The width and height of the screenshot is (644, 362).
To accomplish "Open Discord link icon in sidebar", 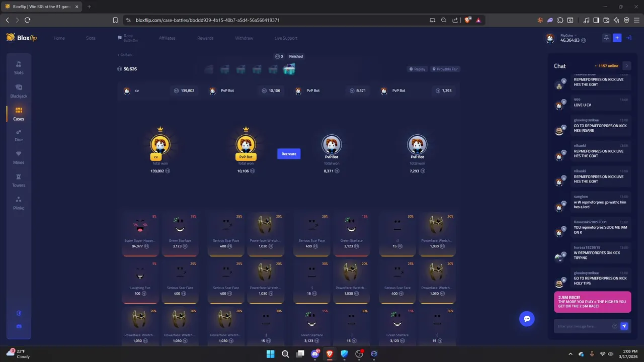I will [x=19, y=326].
